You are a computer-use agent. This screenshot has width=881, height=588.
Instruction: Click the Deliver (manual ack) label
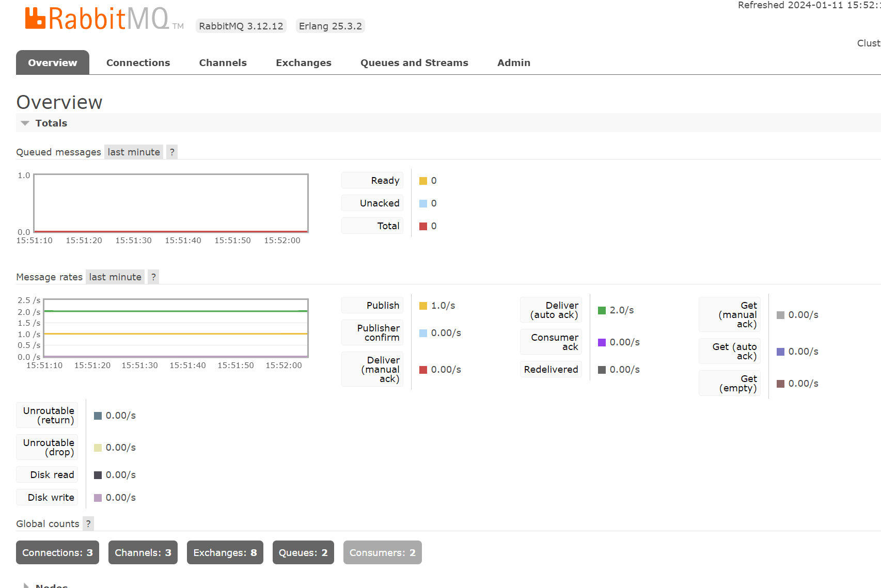372,370
